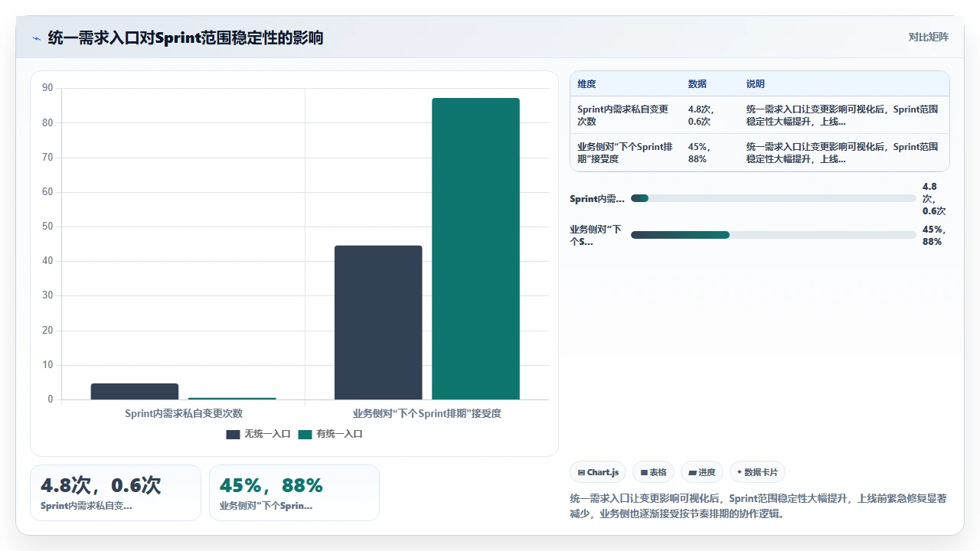Click the 有统一入口 bar for Sprint内需求私自变更次数
The height and width of the screenshot is (551, 980).
coord(232,398)
